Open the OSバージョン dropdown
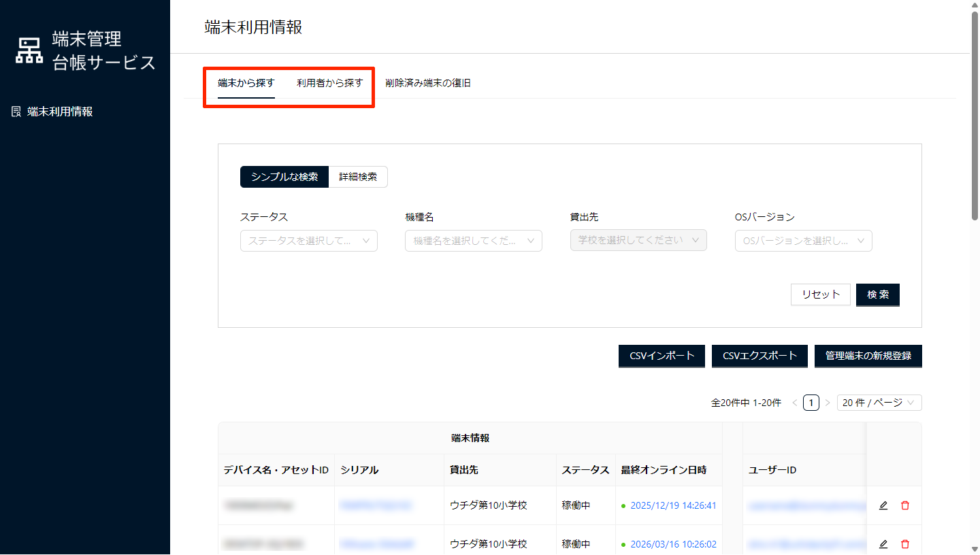This screenshot has width=980, height=555. (803, 241)
